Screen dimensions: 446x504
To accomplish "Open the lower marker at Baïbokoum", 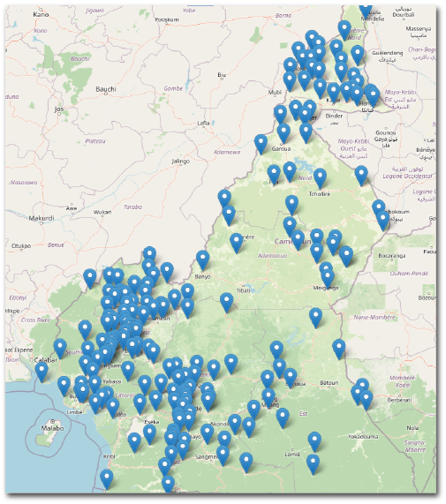I will (x=383, y=221).
